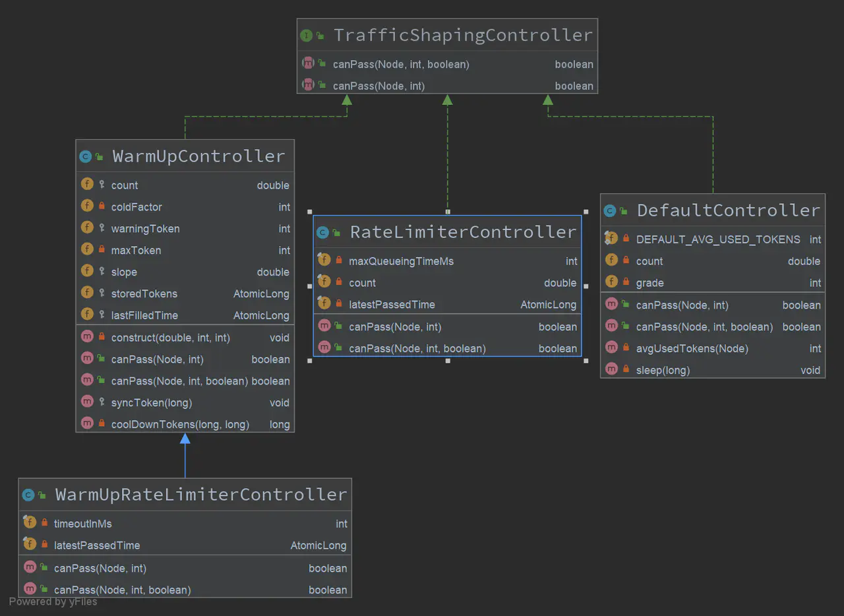Select the maxQueueingTimeMs field row

click(x=448, y=261)
